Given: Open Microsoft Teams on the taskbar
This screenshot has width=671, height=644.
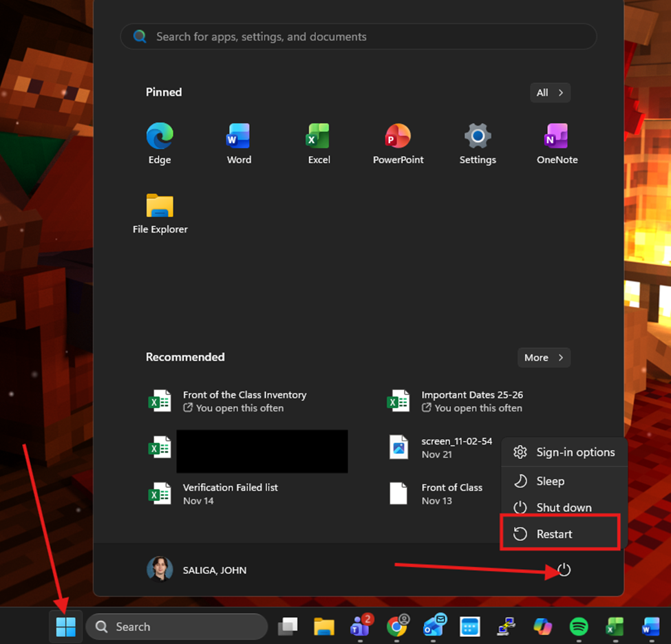Looking at the screenshot, I should (361, 627).
